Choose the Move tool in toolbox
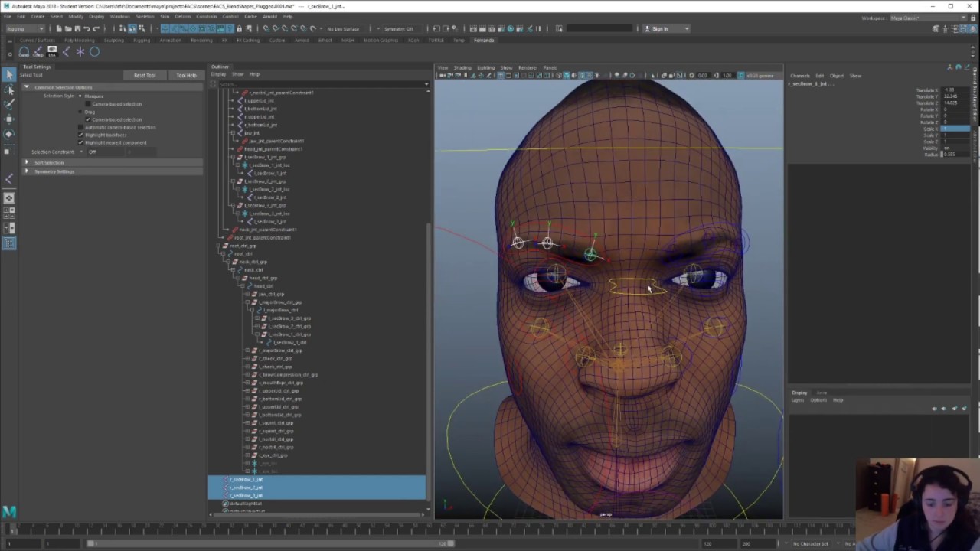 tap(9, 119)
